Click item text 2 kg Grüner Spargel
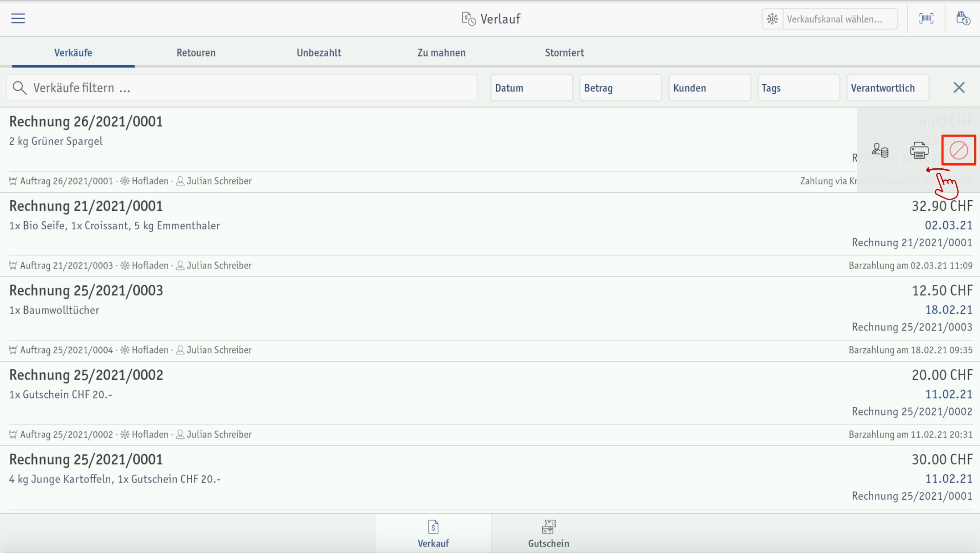 56,141
